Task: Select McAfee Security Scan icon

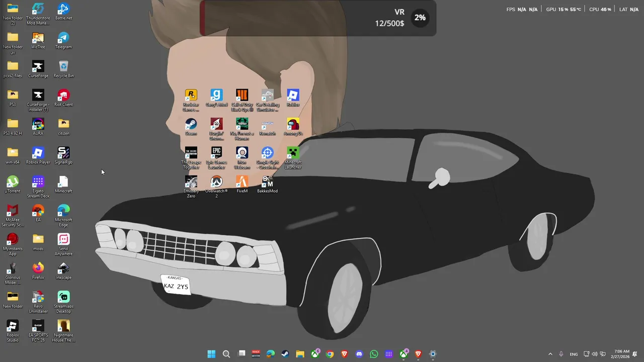Action: [13, 216]
